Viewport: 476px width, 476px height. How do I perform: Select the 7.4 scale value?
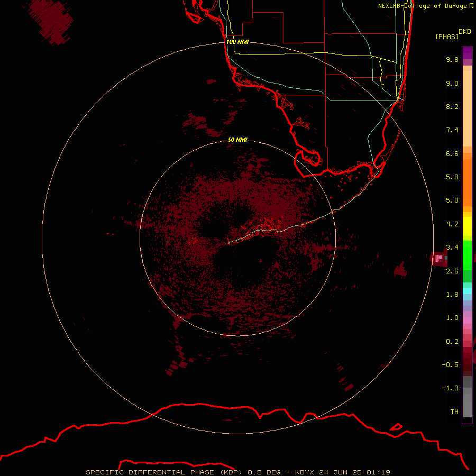click(452, 130)
